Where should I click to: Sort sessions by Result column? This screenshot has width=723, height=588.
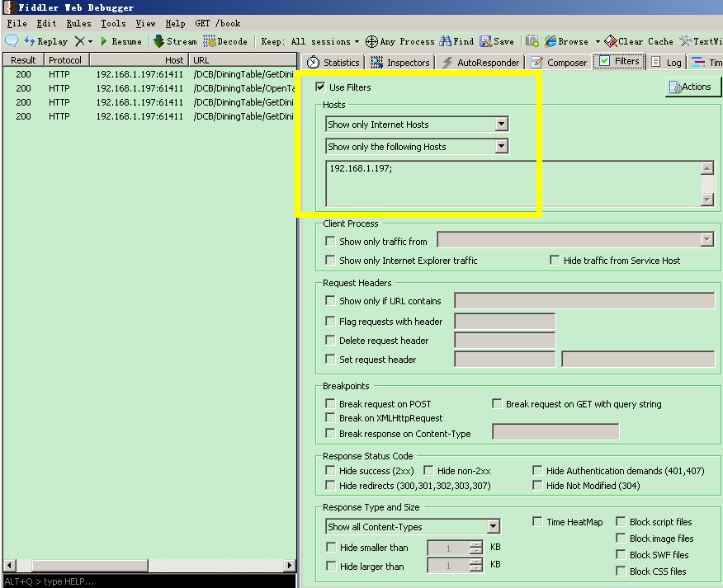click(x=23, y=60)
